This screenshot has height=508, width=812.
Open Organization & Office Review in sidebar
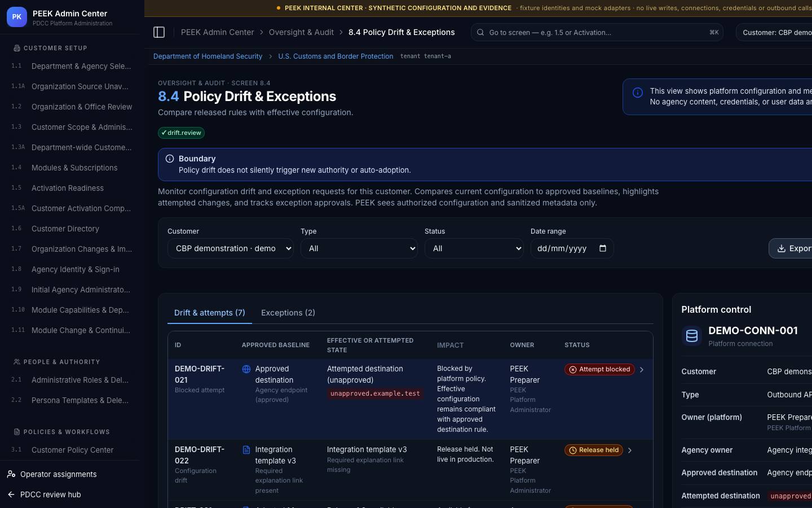pyautogui.click(x=72, y=107)
